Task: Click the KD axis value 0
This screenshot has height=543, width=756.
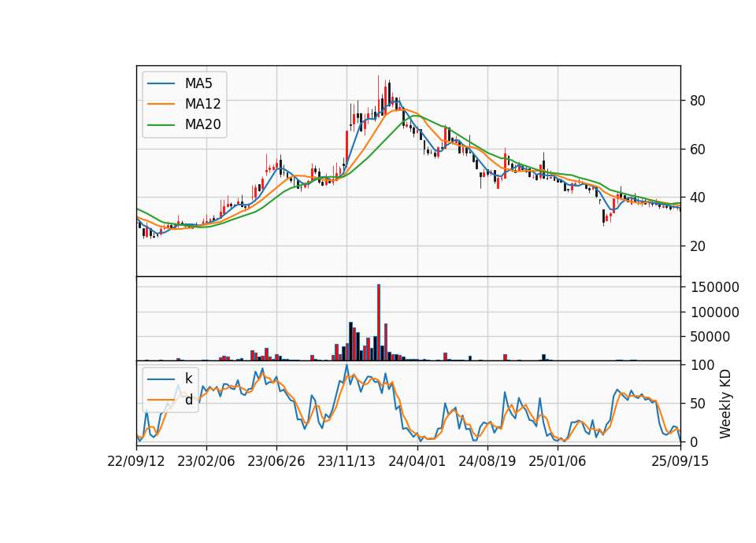Action: [695, 441]
